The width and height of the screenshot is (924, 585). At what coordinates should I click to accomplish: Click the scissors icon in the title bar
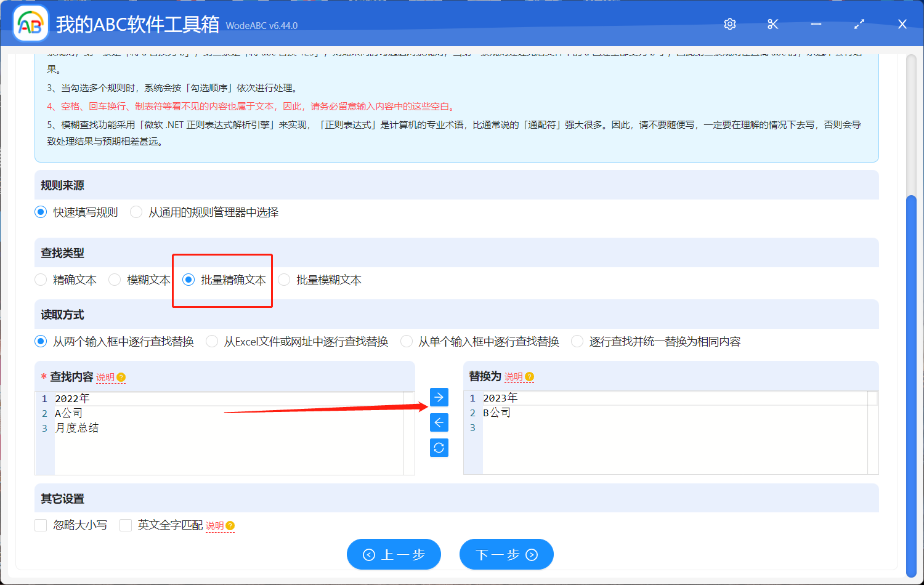click(772, 24)
